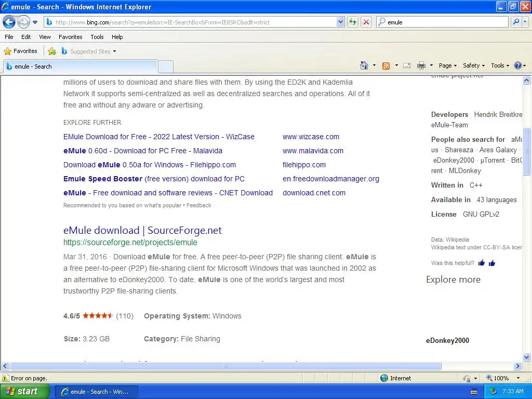Click the Print icon
The image size is (532, 399).
tap(421, 65)
